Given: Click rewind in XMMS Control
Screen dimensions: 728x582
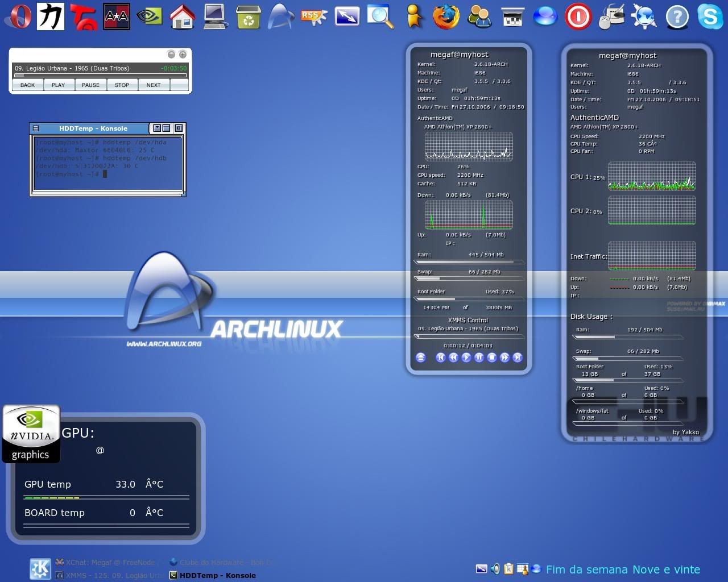Looking at the screenshot, I should [453, 357].
